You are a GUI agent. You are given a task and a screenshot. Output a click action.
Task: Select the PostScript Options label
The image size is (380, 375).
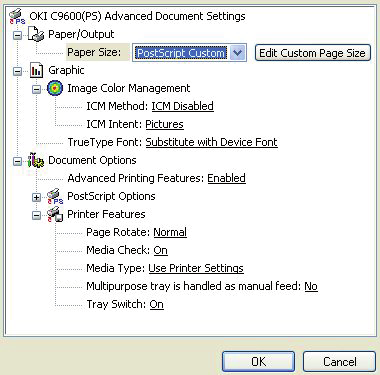[111, 196]
